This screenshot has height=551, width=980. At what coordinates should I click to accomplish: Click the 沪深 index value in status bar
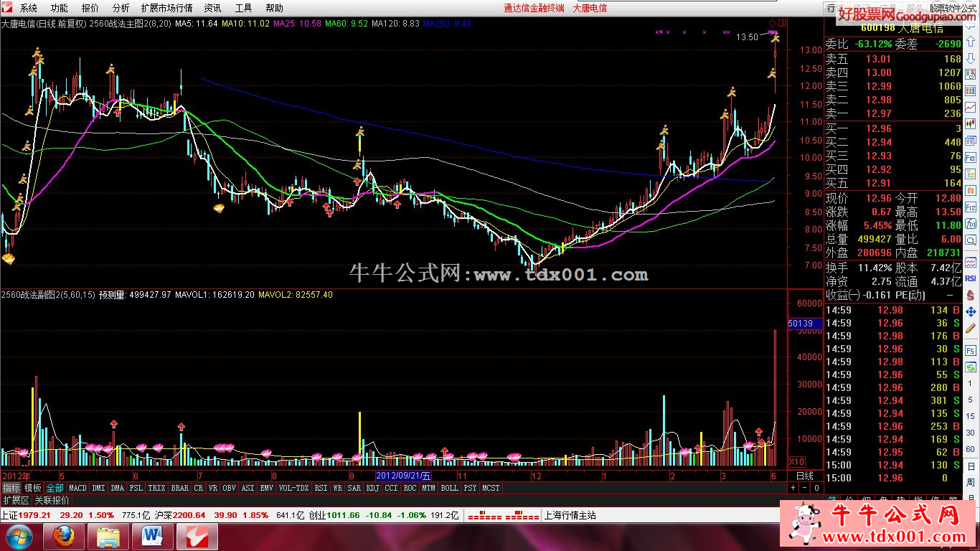coord(189,515)
